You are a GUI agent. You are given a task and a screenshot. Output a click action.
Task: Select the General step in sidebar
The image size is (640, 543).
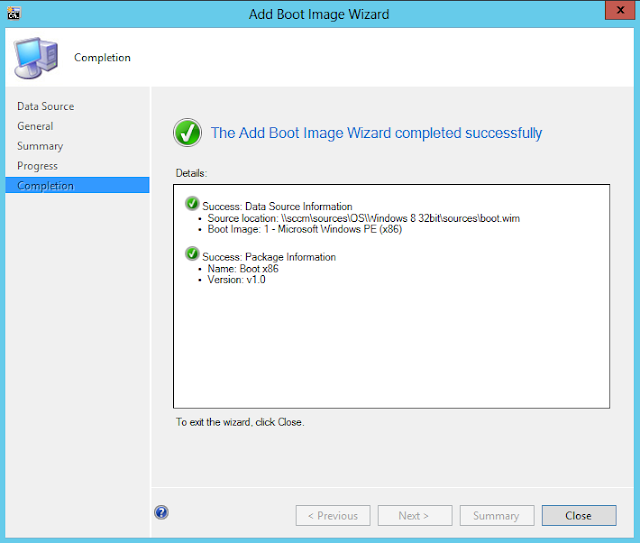(x=35, y=126)
